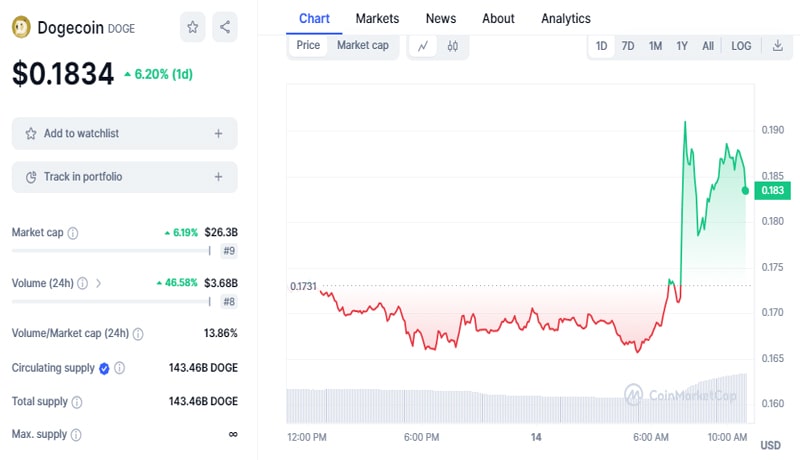Click the 0.183 price label on axis
The height and width of the screenshot is (460, 800).
click(x=772, y=191)
